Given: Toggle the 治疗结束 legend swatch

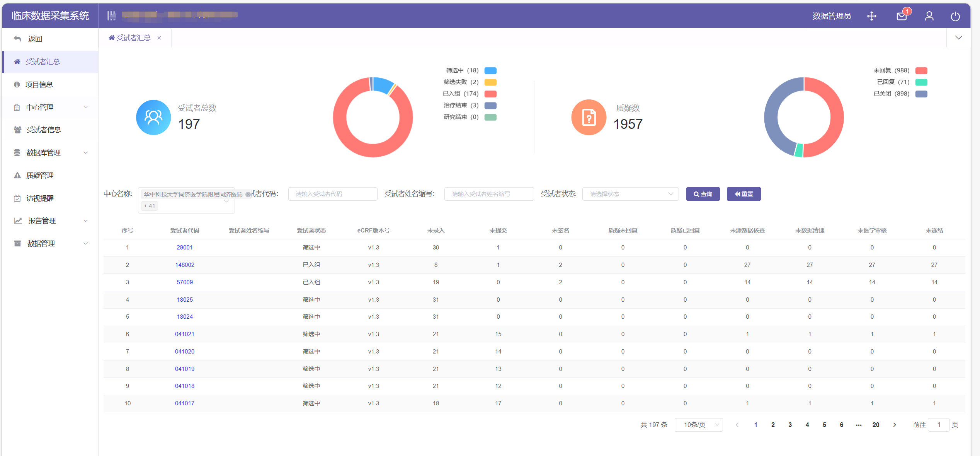Looking at the screenshot, I should coord(490,105).
